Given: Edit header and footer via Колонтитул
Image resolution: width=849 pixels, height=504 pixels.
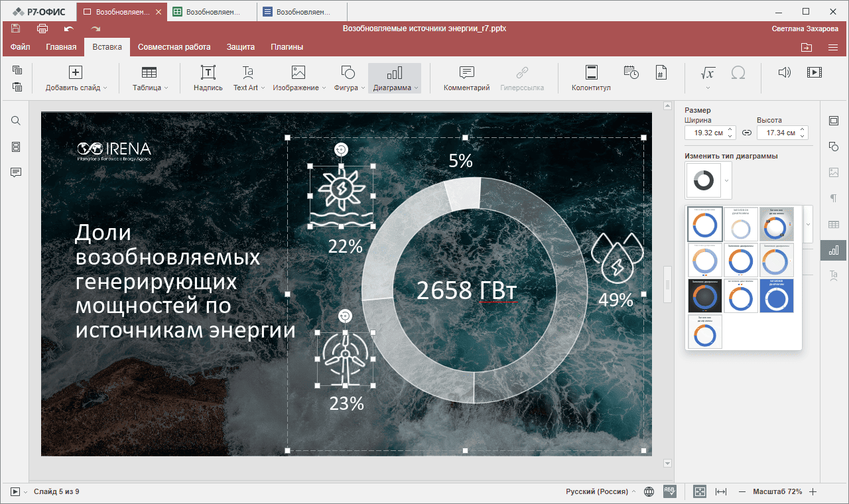Looking at the screenshot, I should [x=591, y=78].
